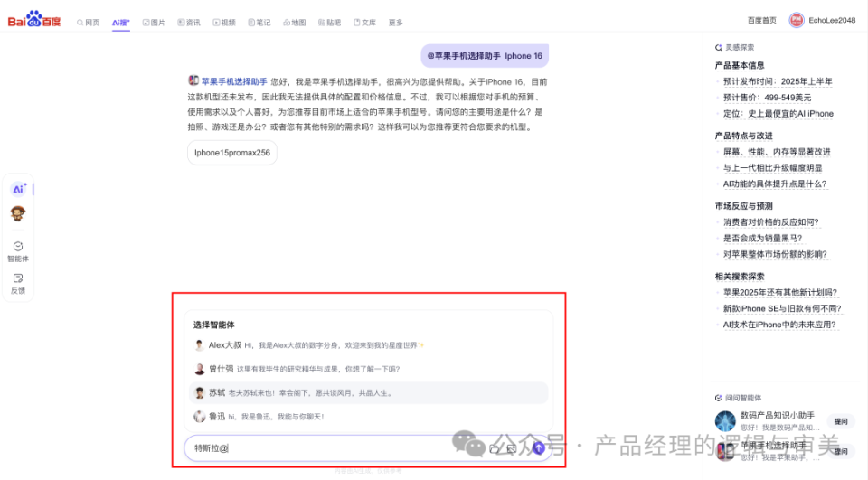Click the folder upload icon in input box
Screen dimensions: 868x480
tap(495, 449)
